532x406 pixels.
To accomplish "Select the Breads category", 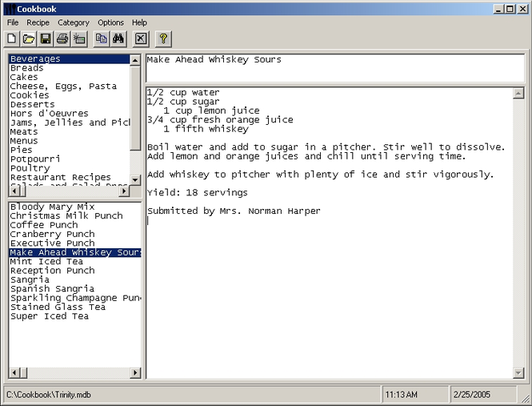I will pos(70,68).
